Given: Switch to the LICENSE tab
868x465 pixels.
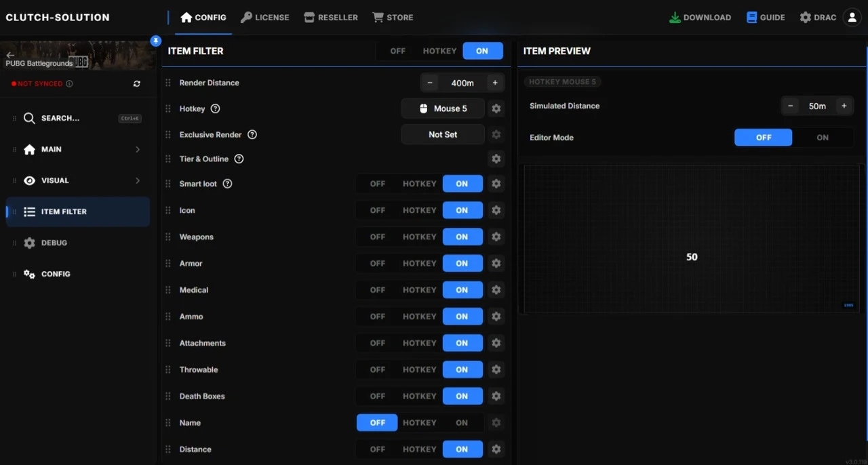Looking at the screenshot, I should 265,18.
